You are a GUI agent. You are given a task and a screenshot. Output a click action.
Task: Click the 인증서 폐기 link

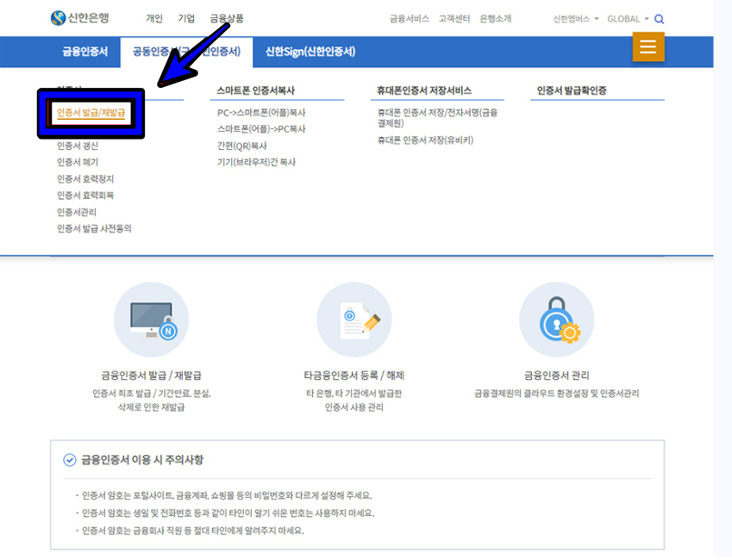[78, 162]
